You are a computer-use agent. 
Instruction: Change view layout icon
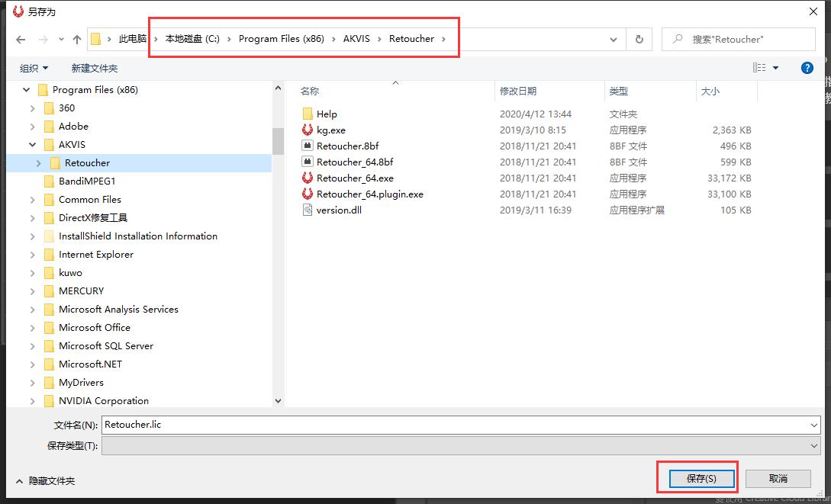(759, 68)
